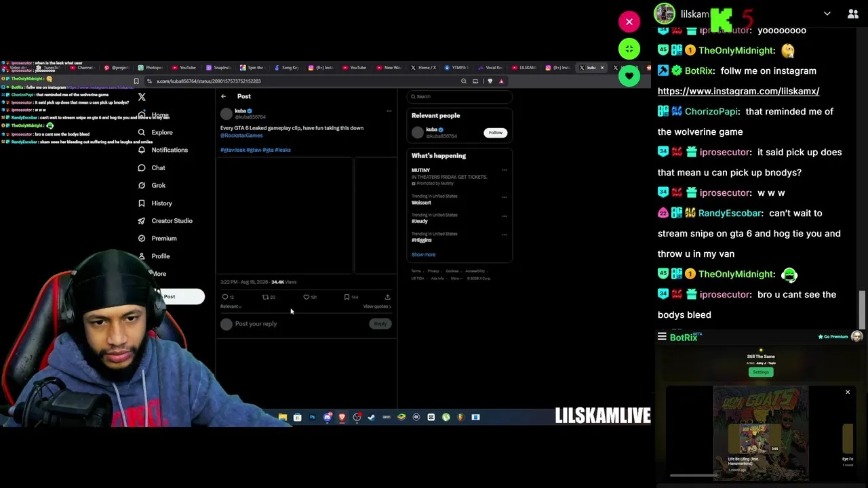Click the green heart circle button
The width and height of the screenshot is (868, 488).
pyautogui.click(x=629, y=75)
